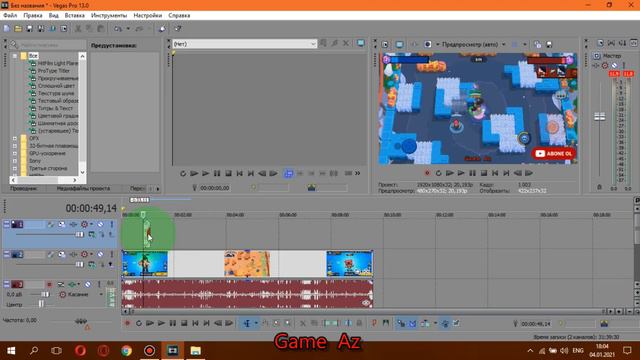Open the Касание automation mode dropdown

coord(101,294)
